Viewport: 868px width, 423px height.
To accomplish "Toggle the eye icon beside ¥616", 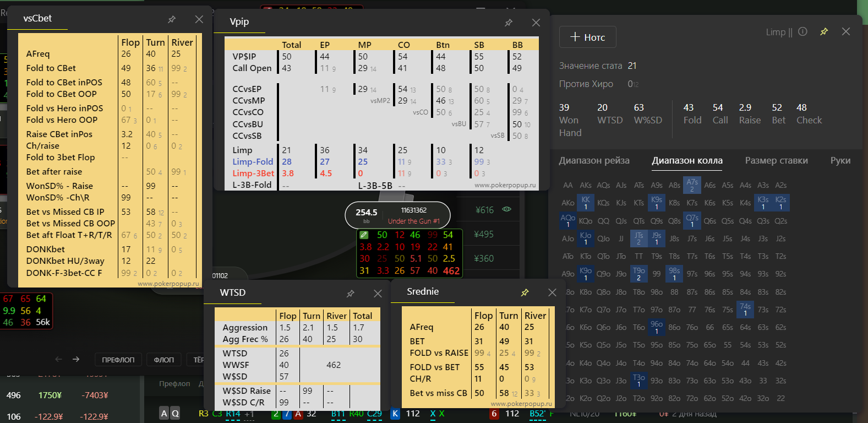I will (507, 209).
